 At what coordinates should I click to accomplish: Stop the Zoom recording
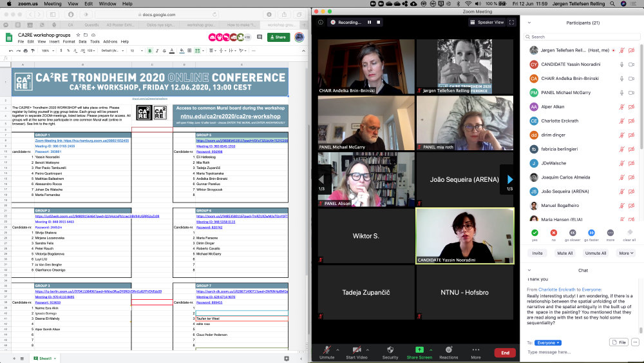point(379,22)
